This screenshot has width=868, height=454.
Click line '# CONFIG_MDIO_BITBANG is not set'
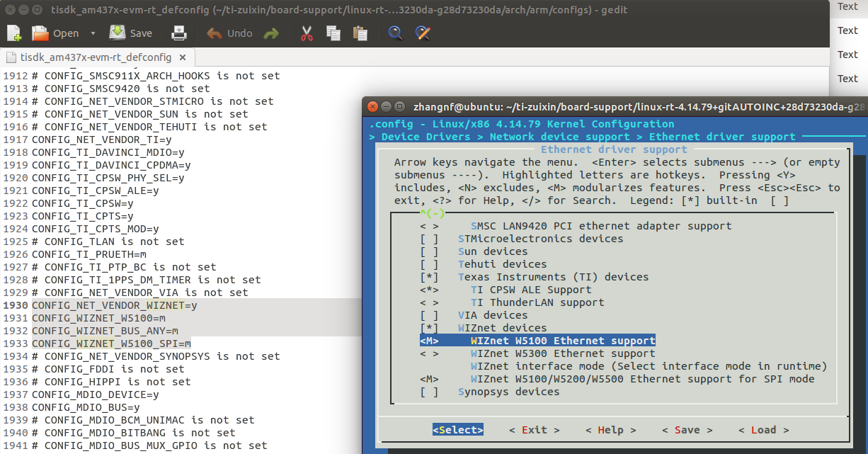134,433
